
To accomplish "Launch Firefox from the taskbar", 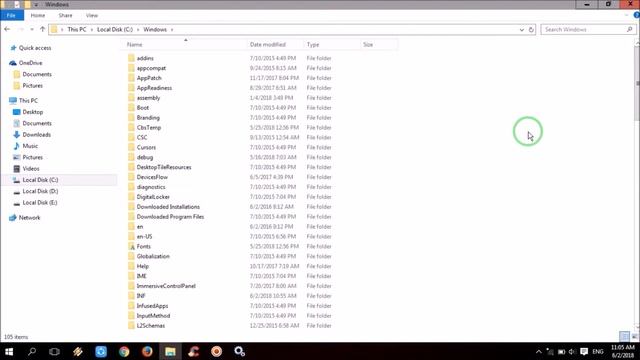I will coord(147,351).
